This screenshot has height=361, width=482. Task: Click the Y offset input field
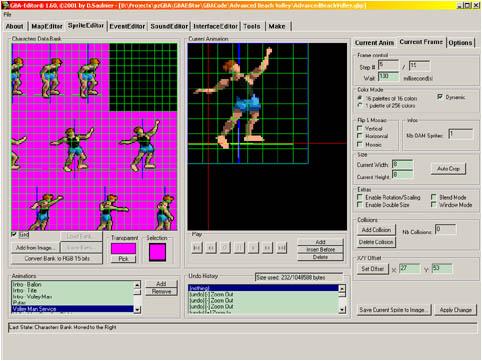coord(442,268)
